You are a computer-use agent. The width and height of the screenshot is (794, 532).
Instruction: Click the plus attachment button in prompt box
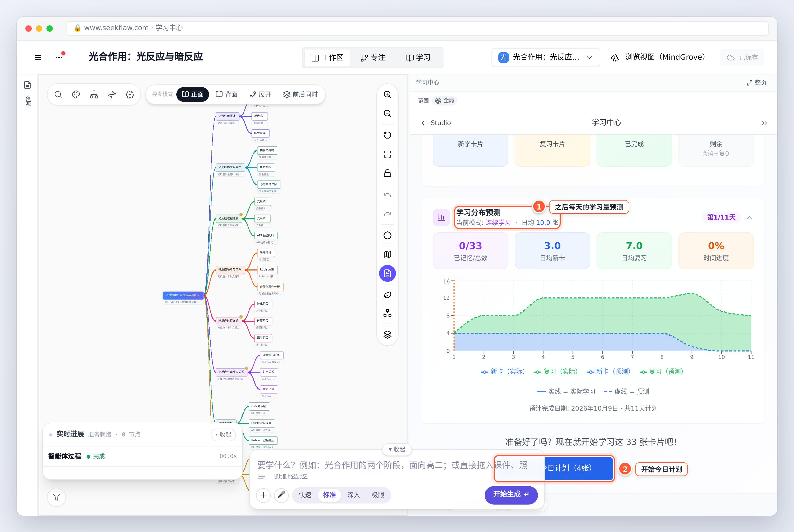(263, 495)
